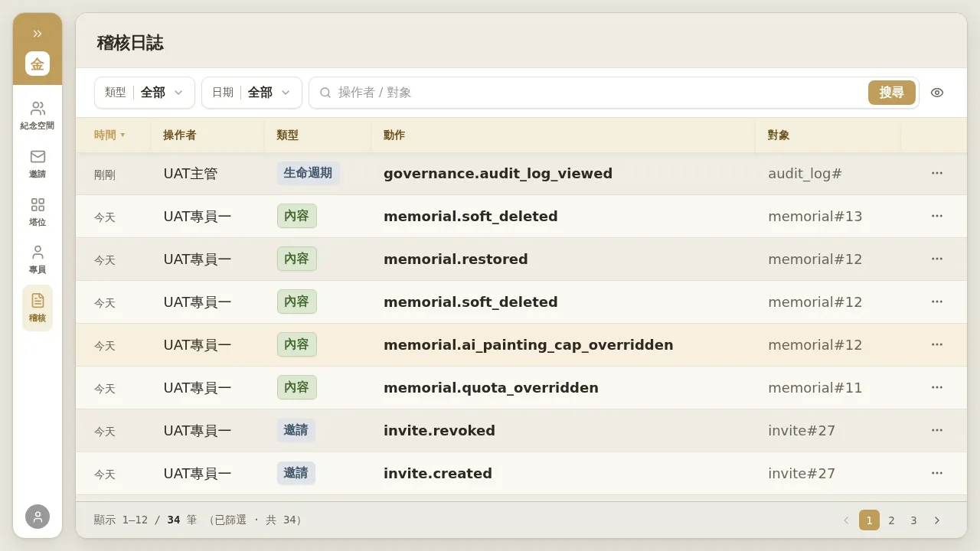Open row menu for invite.revoked entry
Viewport: 980px width, 551px height.
(937, 430)
